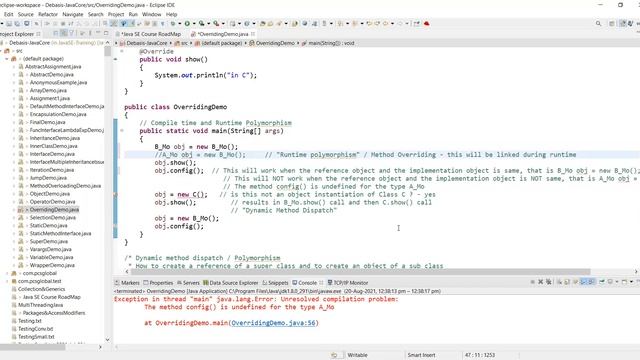Toggle Link with Editor in Project Explorer

[64, 33]
